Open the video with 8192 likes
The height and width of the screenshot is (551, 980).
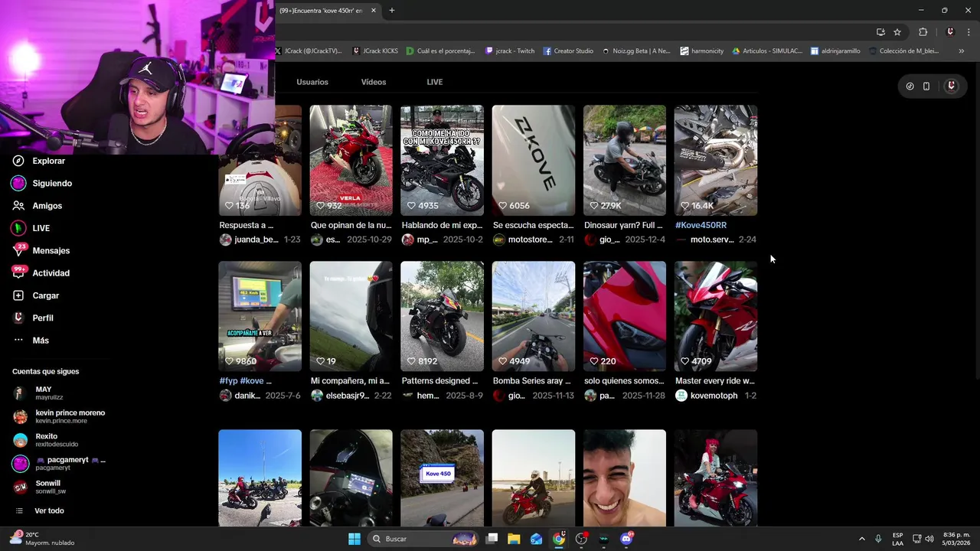[442, 316]
